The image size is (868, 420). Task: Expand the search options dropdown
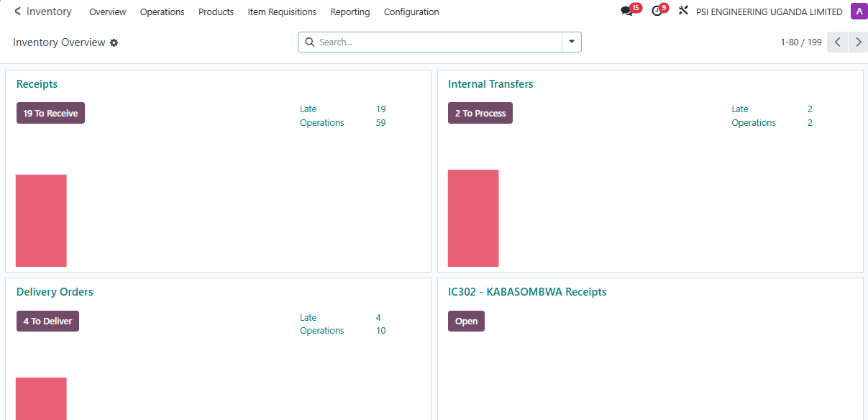click(572, 42)
